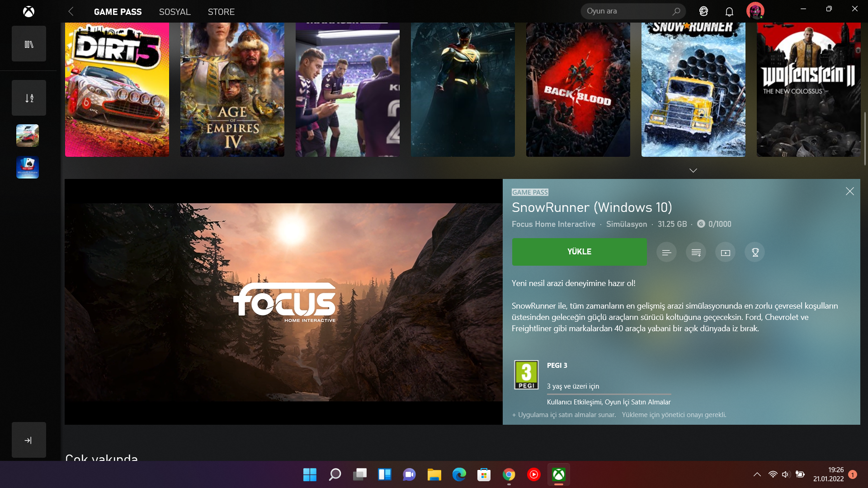Open the library icon in sidebar
This screenshot has height=488, width=868.
click(29, 44)
